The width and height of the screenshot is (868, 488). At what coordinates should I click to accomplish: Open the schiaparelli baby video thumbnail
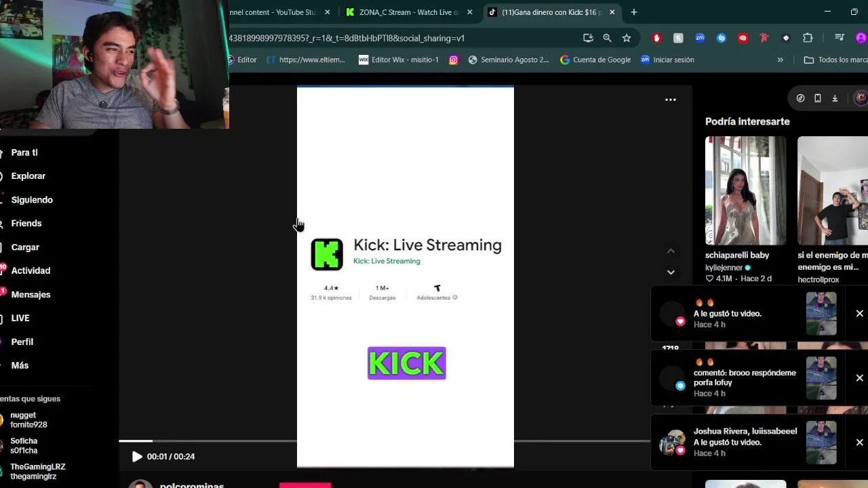tap(745, 190)
